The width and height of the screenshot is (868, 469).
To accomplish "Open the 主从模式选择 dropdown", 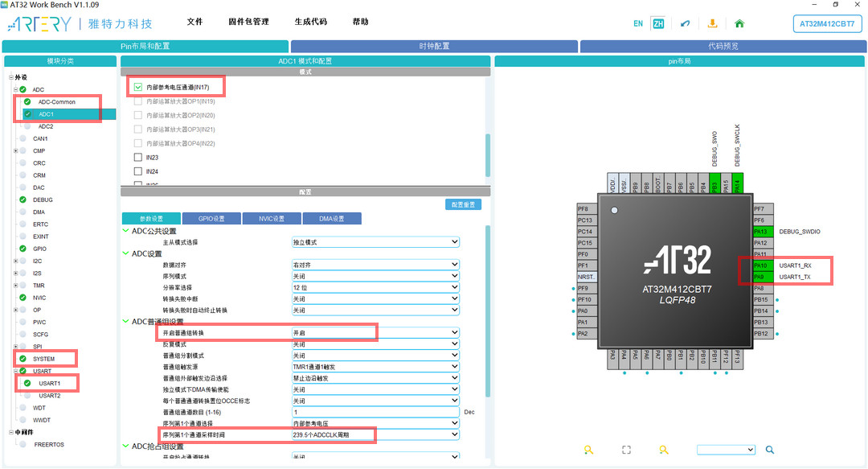I will [x=375, y=242].
